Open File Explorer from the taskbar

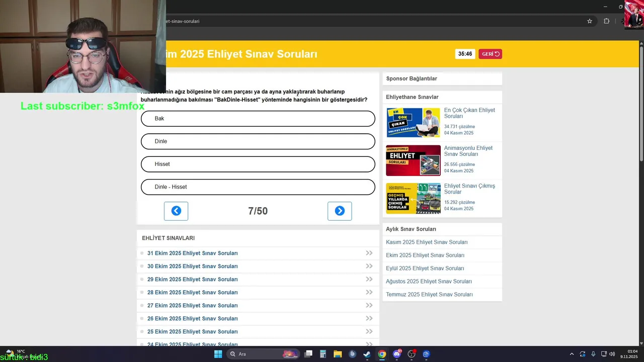point(338,354)
